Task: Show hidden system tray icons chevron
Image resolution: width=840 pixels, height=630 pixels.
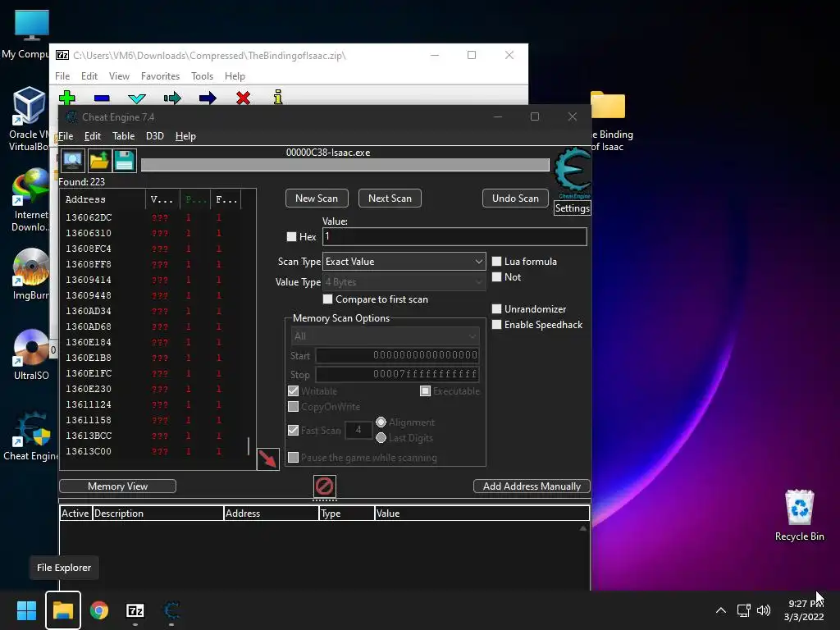Action: (x=721, y=610)
